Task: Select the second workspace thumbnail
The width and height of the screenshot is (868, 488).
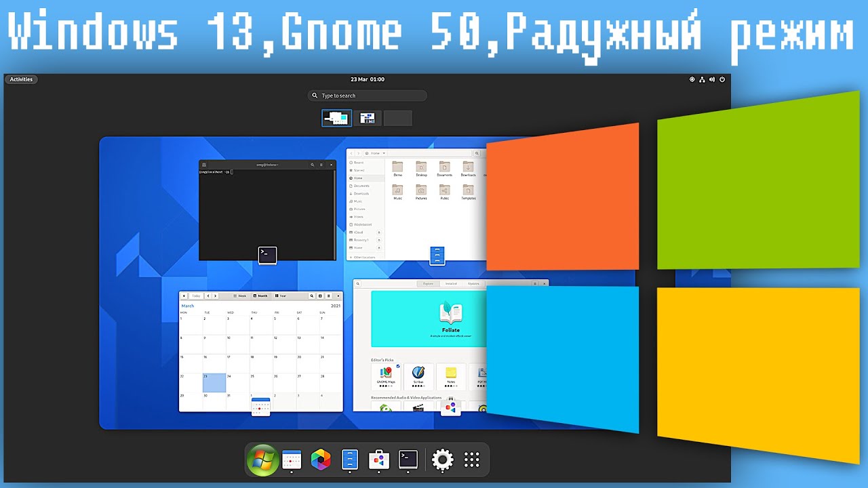Action: (367, 118)
